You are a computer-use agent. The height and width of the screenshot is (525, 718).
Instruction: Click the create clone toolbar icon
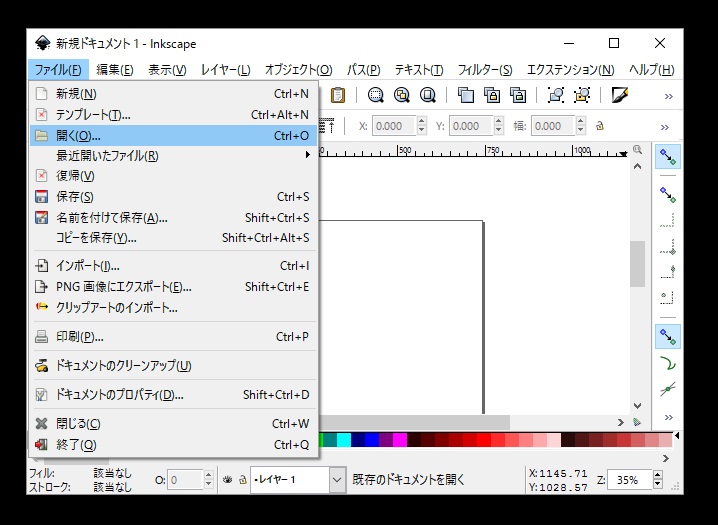tap(492, 95)
